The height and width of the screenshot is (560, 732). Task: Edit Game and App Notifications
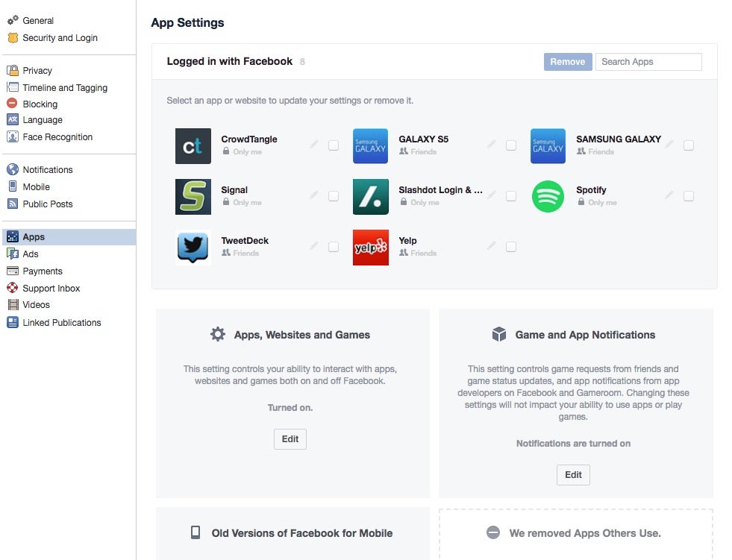[x=573, y=475]
